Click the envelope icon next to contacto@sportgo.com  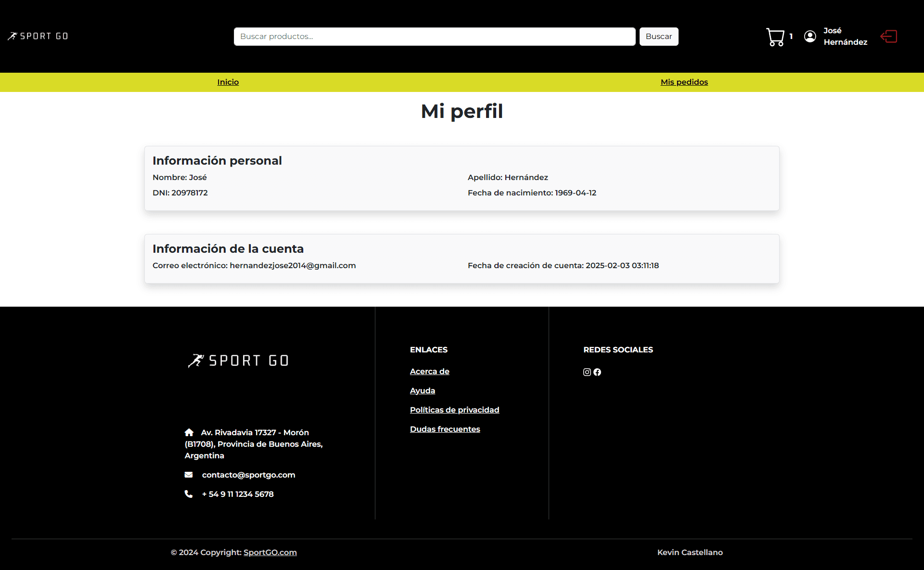click(x=189, y=475)
